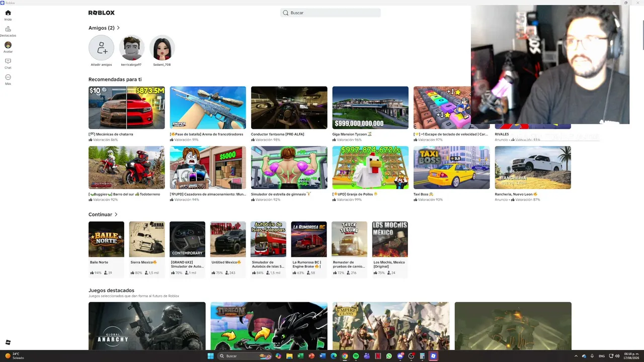Click the magnifier icon in Buscar field
This screenshot has height=362, width=644.
tap(286, 13)
